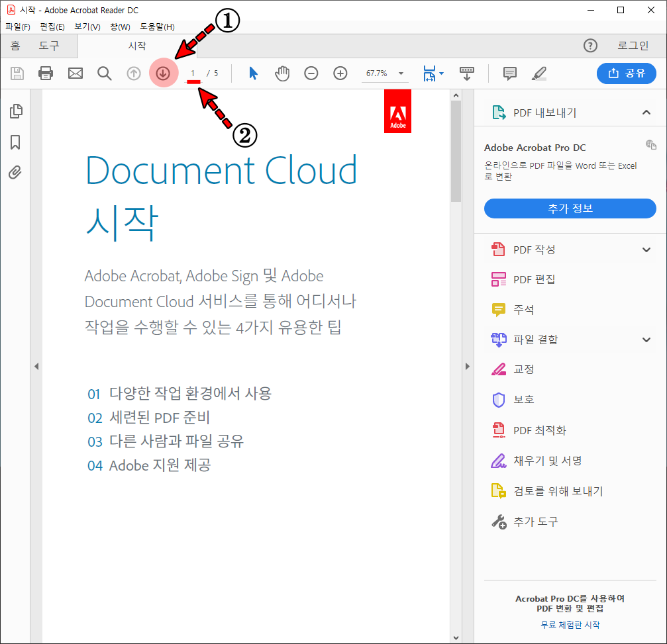
Task: Zoom in with the plus icon
Action: [340, 73]
